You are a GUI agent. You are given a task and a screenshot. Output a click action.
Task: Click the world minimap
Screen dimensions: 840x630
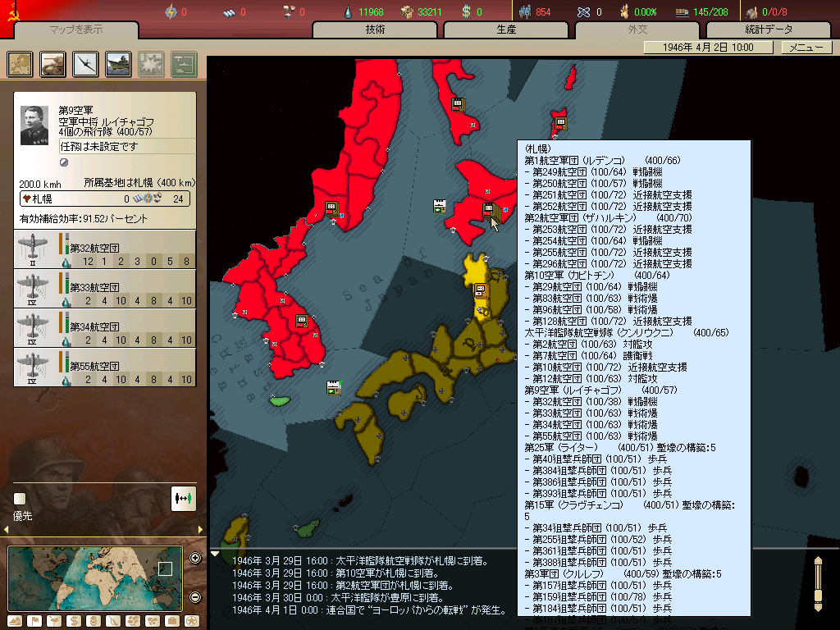point(95,578)
